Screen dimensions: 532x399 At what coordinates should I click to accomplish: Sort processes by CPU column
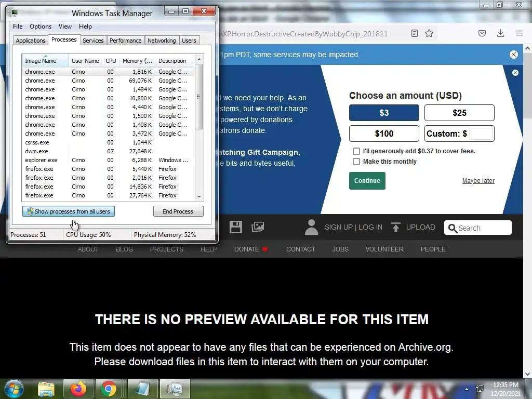click(x=111, y=61)
